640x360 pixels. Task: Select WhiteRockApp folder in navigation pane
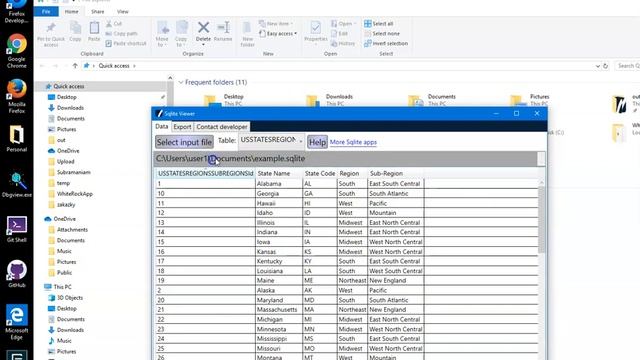point(75,194)
